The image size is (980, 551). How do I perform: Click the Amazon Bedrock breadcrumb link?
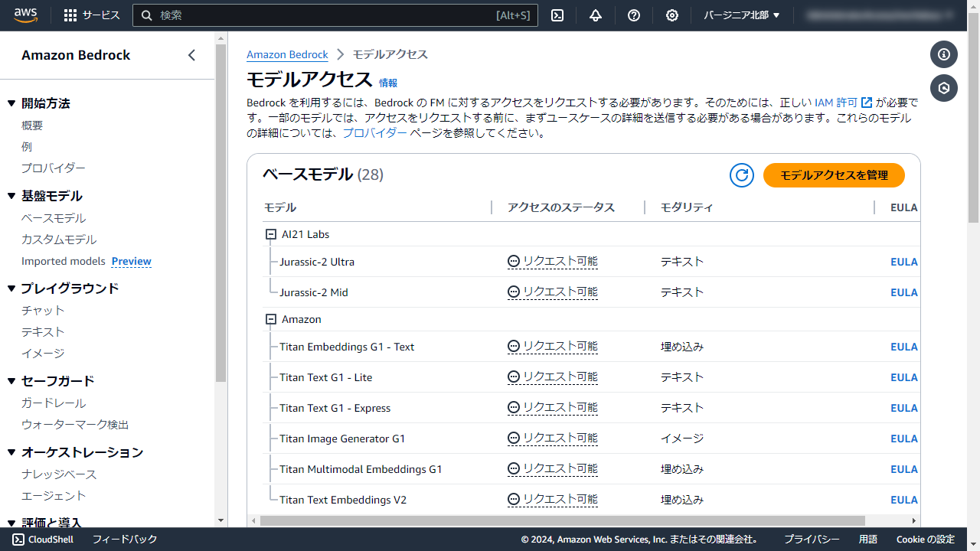[x=287, y=55]
